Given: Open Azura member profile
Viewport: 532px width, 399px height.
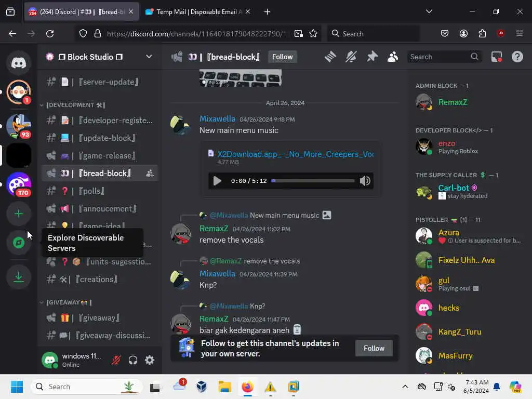Looking at the screenshot, I should tap(469, 236).
